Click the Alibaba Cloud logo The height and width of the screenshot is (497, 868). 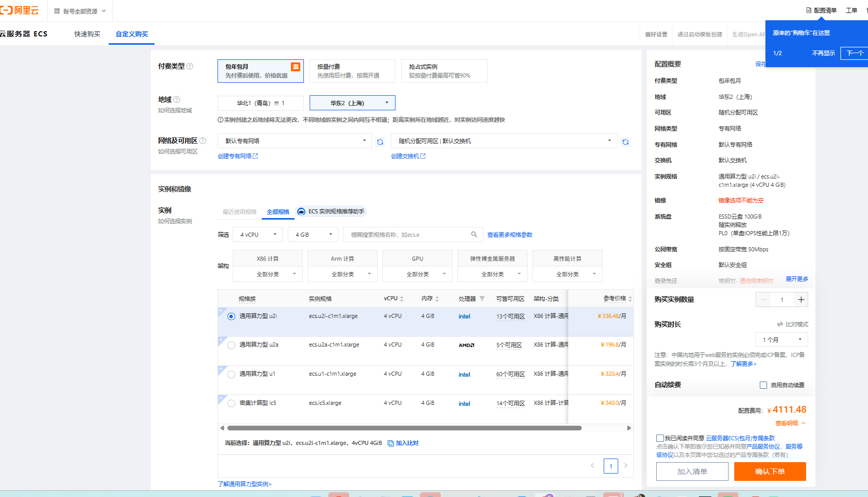pyautogui.click(x=20, y=10)
